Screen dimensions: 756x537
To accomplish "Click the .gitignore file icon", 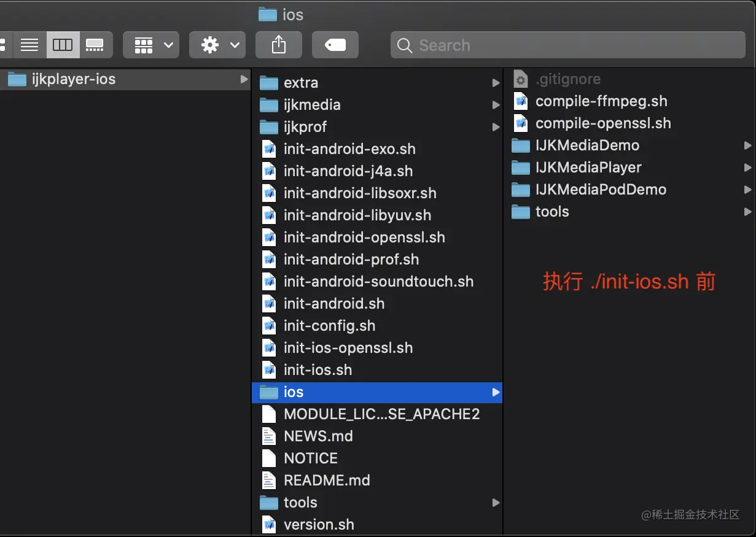I will 521,79.
